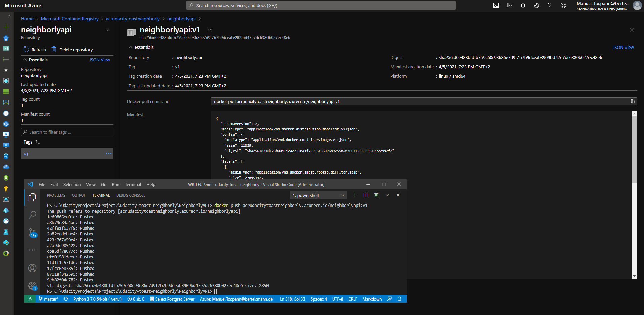Open the File menu in VS Code
This screenshot has height=315, width=644.
pos(42,184)
